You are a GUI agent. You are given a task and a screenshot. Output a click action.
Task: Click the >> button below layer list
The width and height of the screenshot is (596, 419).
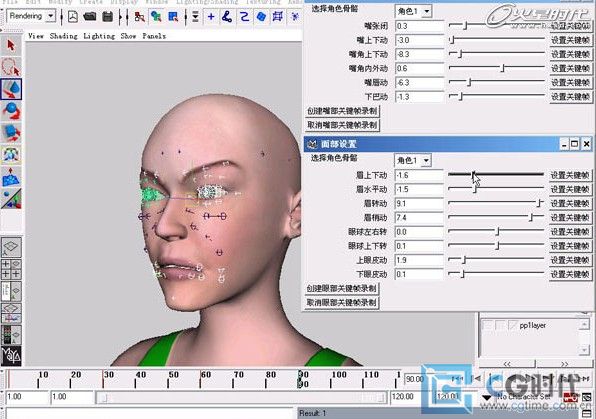[x=564, y=364]
